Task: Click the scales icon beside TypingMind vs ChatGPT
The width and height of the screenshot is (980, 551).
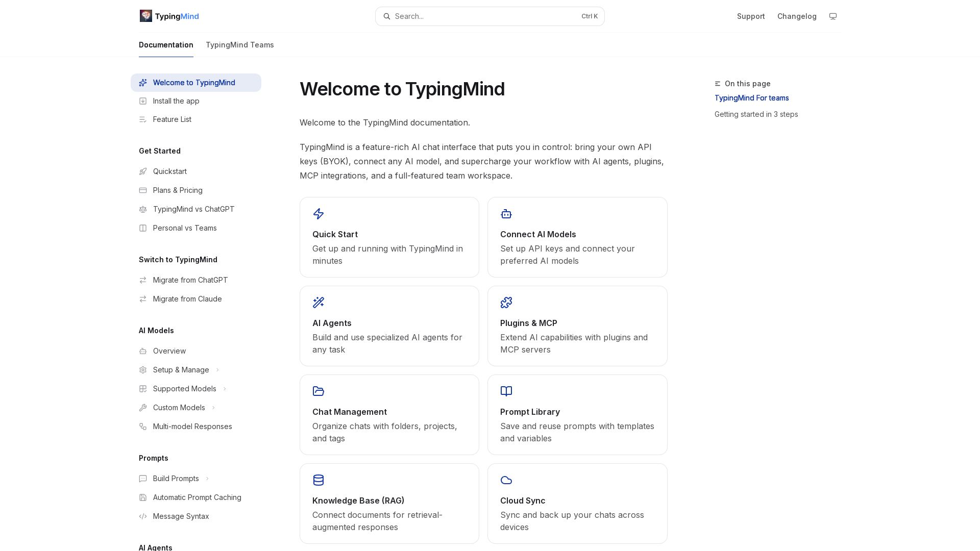Action: coord(143,209)
